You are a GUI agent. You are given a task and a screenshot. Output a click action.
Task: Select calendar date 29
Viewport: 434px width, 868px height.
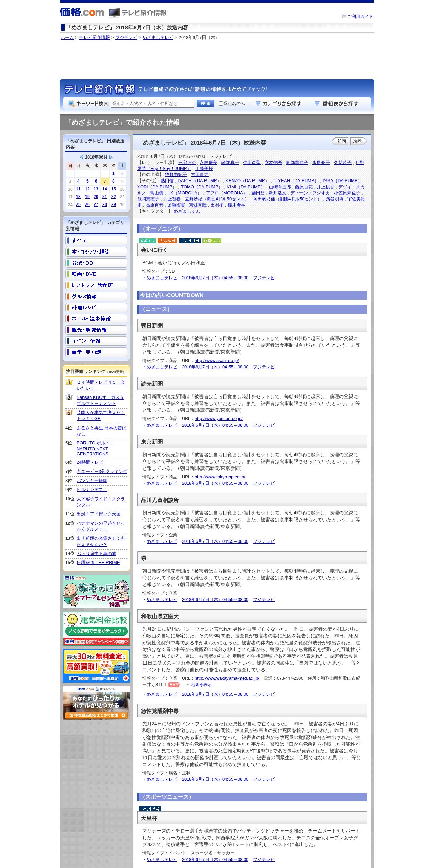coord(113,204)
